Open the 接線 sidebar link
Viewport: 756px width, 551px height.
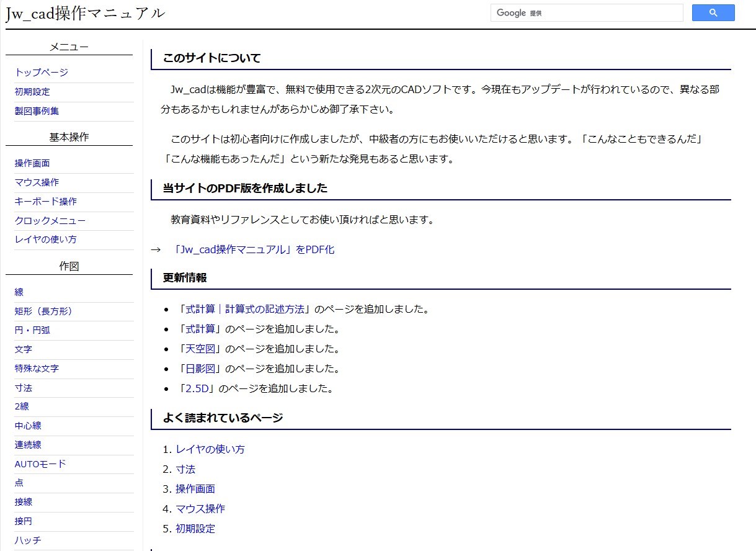24,502
